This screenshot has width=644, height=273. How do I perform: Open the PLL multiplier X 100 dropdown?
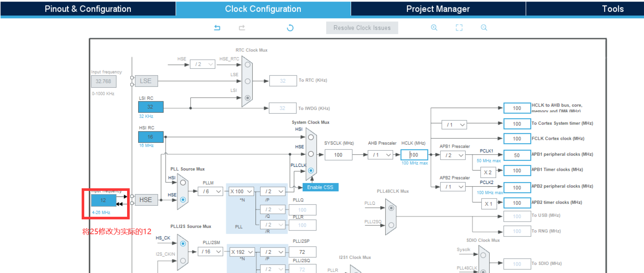(x=241, y=191)
